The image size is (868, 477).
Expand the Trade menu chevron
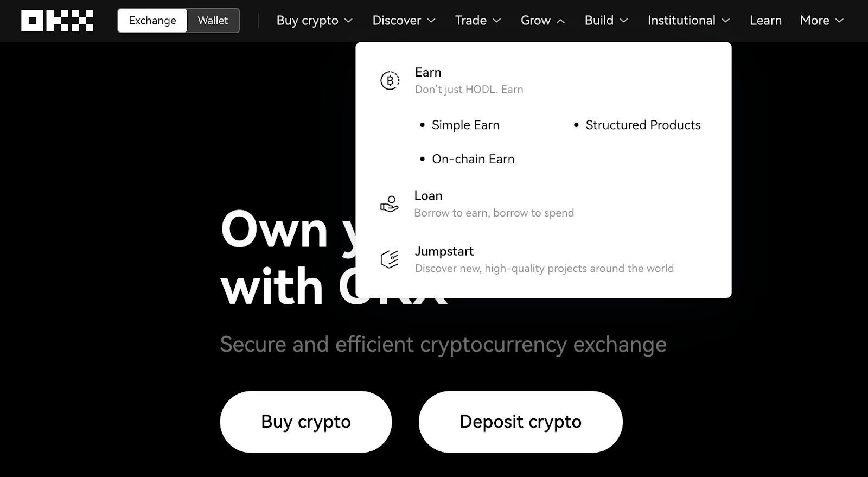[496, 21]
